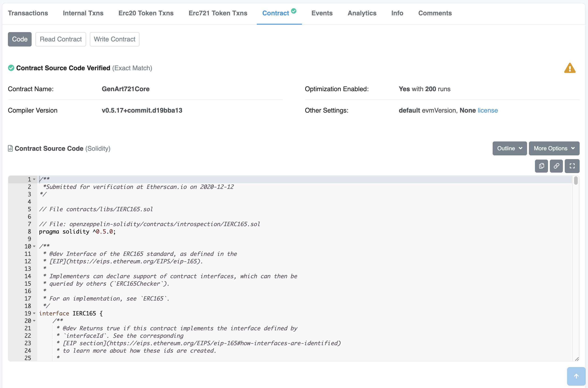Open the Internal Txns tab
The image size is (588, 388).
pos(83,13)
